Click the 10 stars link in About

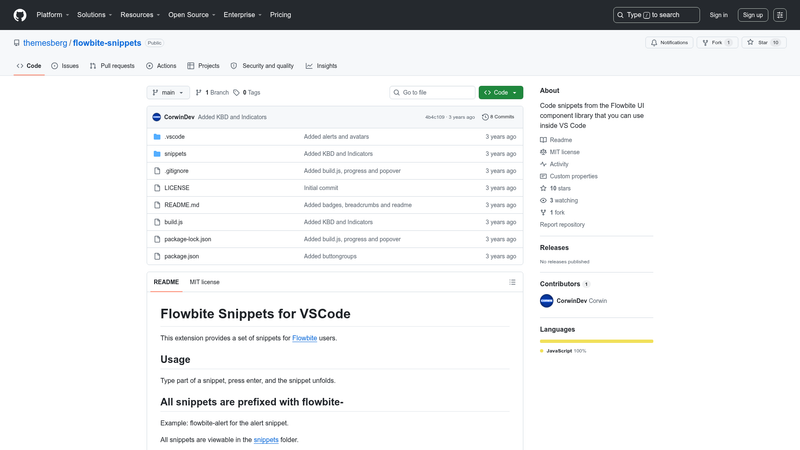coord(560,188)
